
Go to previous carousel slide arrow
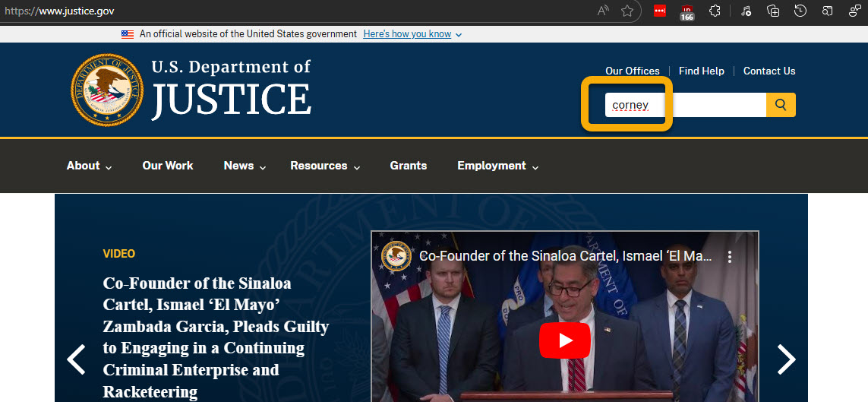tap(76, 359)
